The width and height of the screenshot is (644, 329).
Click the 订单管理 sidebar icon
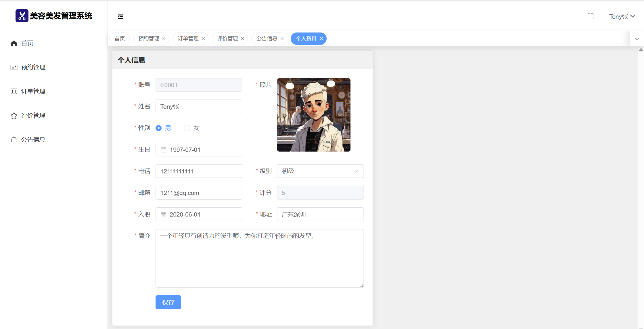coord(14,91)
